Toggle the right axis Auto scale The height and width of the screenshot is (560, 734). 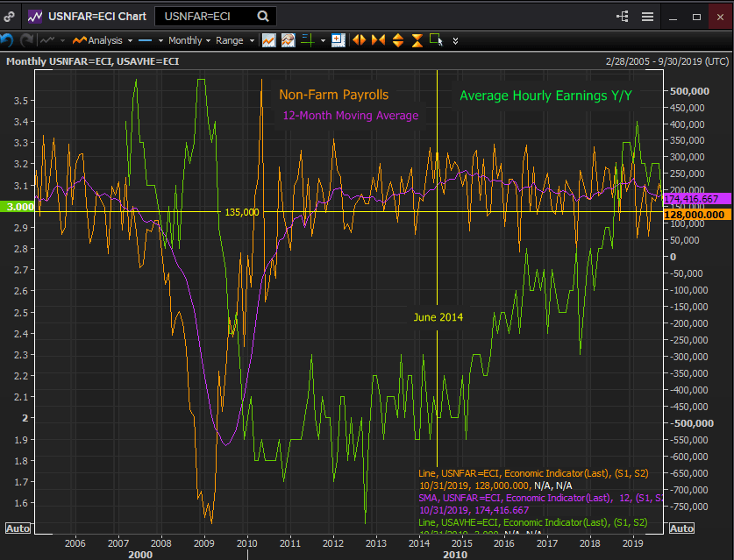click(x=681, y=528)
